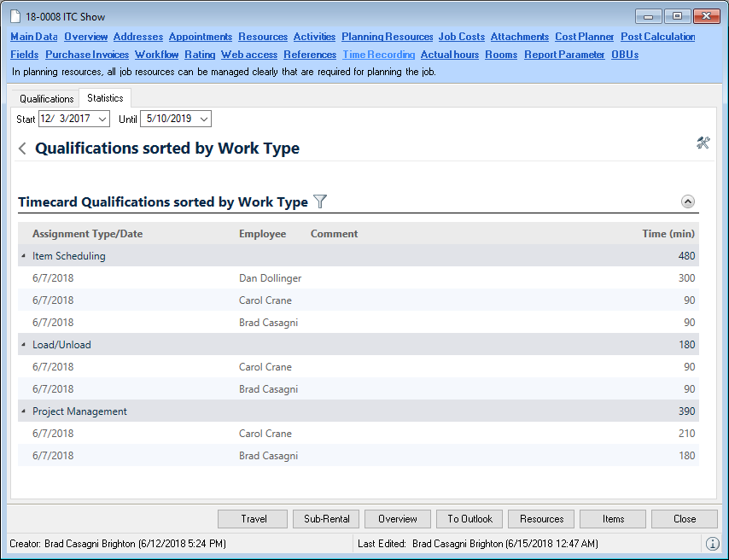Go to the Job Costs page
Image resolution: width=729 pixels, height=560 pixels.
click(x=461, y=37)
